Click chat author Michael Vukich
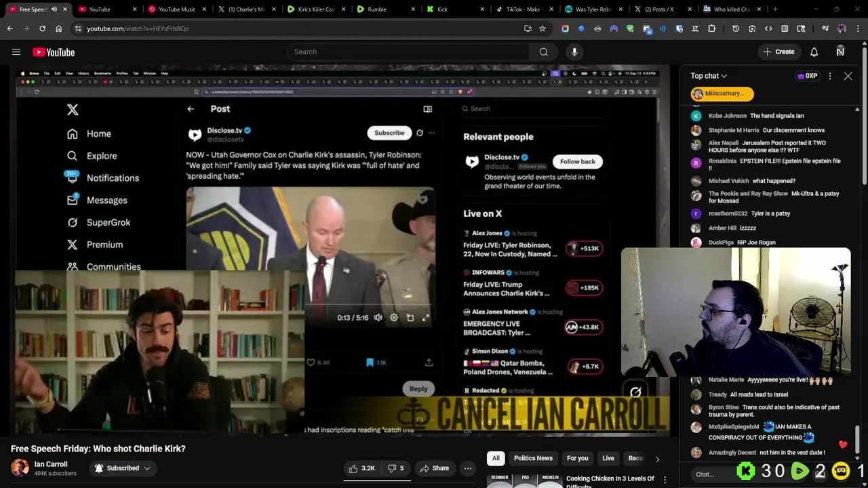The image size is (868, 488). tap(728, 181)
